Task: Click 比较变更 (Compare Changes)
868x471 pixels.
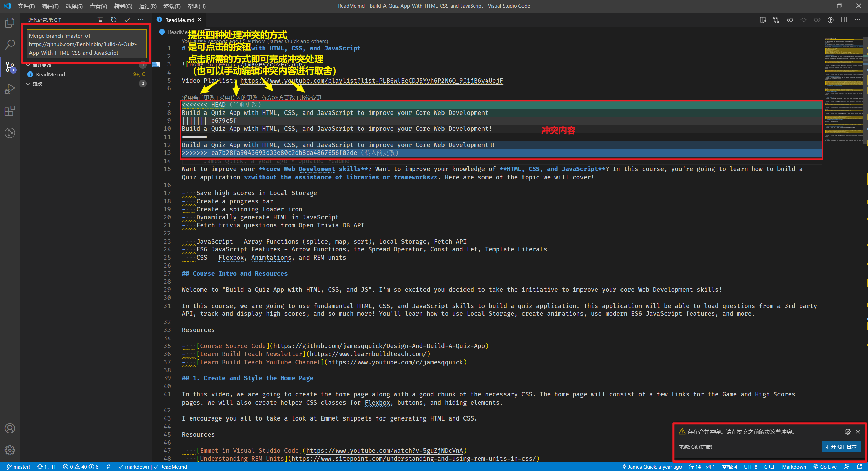Action: pos(310,98)
